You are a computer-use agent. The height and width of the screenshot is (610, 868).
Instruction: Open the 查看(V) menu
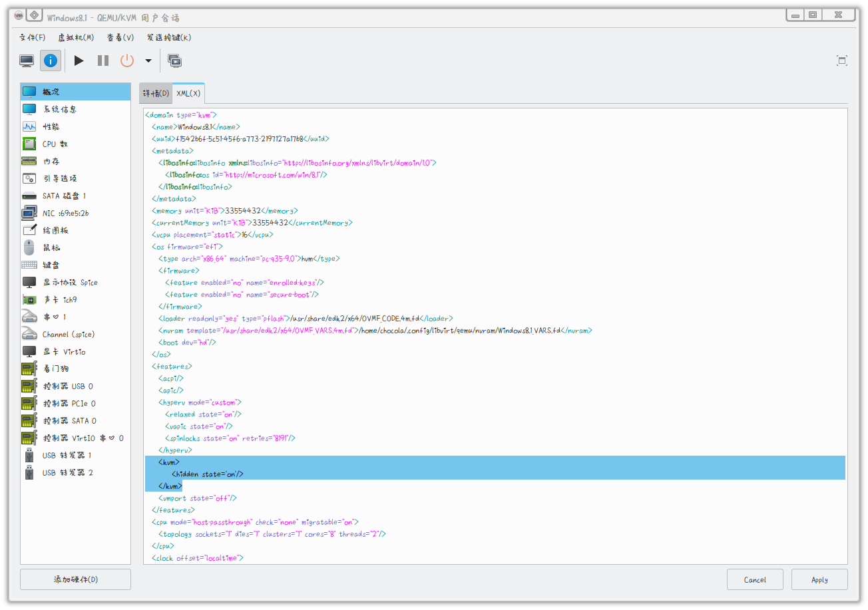pyautogui.click(x=120, y=37)
